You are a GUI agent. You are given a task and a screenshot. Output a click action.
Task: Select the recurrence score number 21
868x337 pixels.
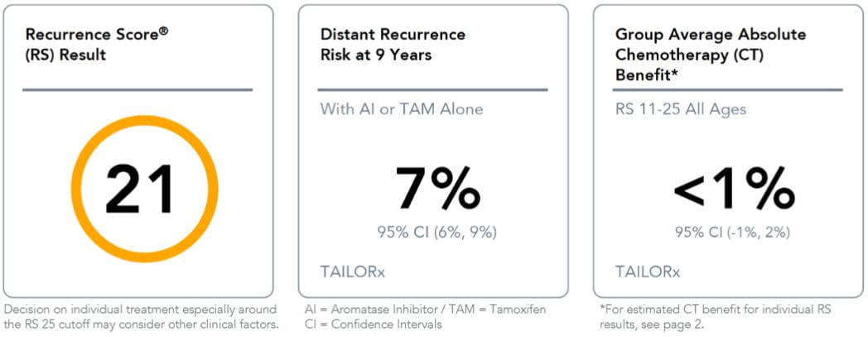pyautogui.click(x=140, y=189)
